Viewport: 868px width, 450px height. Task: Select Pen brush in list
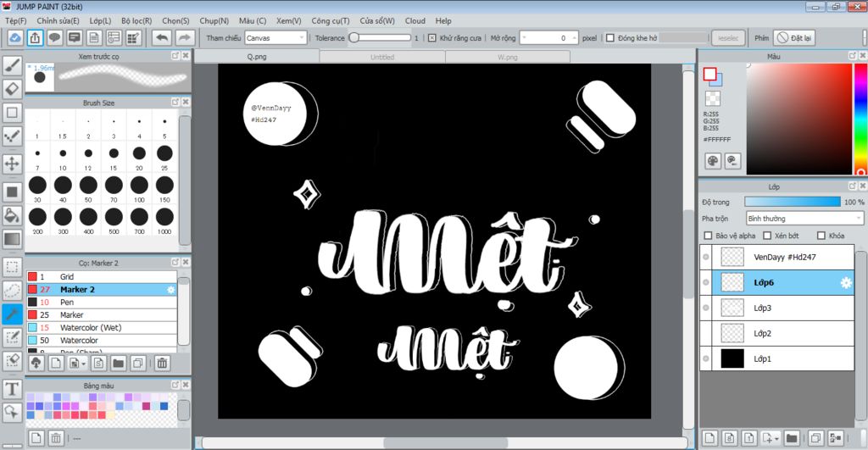coord(102,303)
